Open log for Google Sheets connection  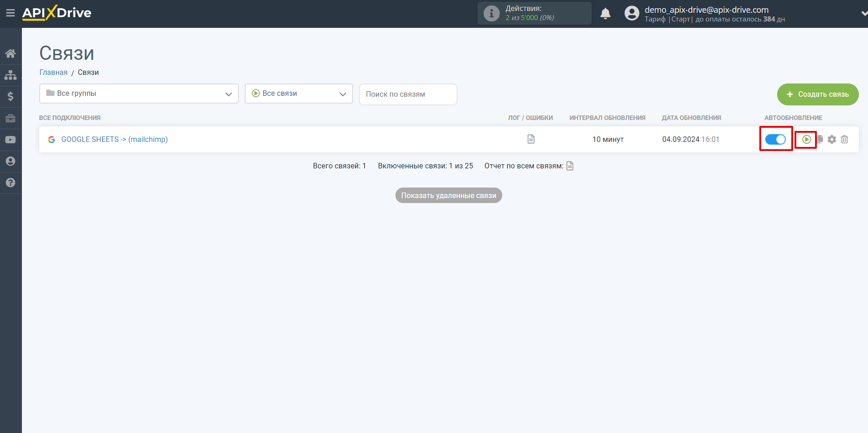[x=531, y=139]
